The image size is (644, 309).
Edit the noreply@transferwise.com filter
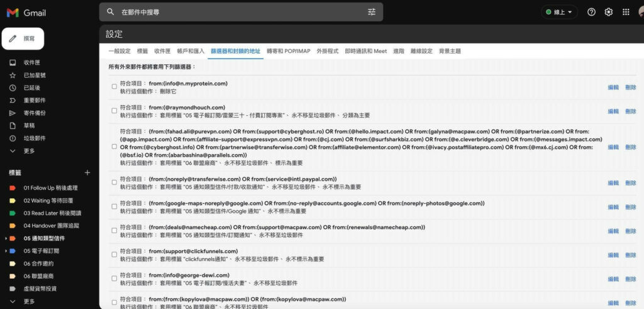[613, 183]
